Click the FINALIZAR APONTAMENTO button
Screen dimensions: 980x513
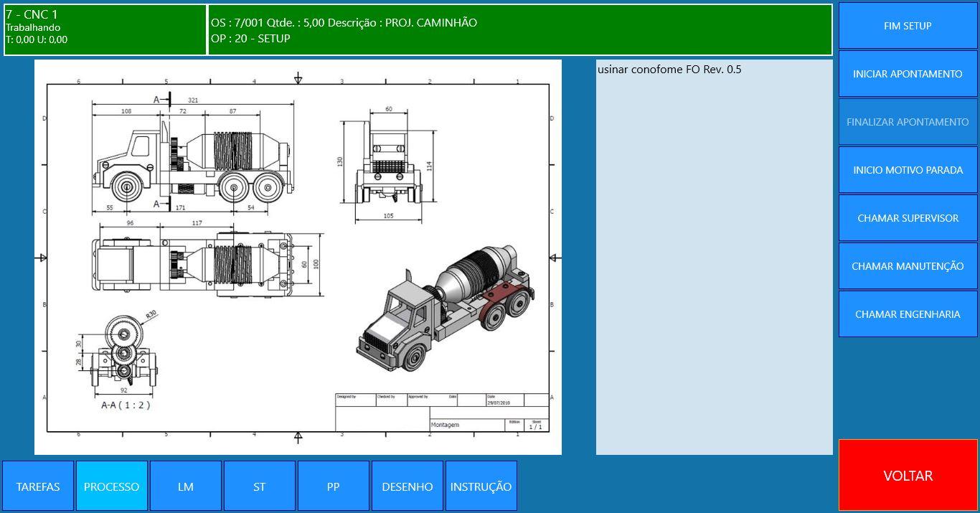908,122
